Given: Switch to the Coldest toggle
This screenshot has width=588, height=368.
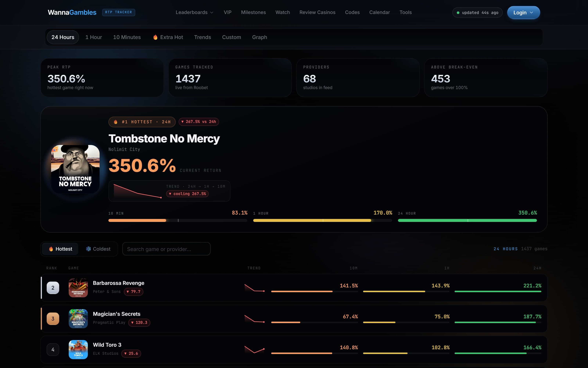Looking at the screenshot, I should [98, 249].
